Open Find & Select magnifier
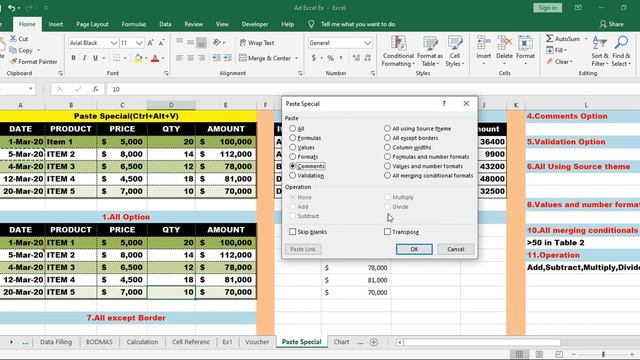The height and width of the screenshot is (360, 640). [621, 51]
